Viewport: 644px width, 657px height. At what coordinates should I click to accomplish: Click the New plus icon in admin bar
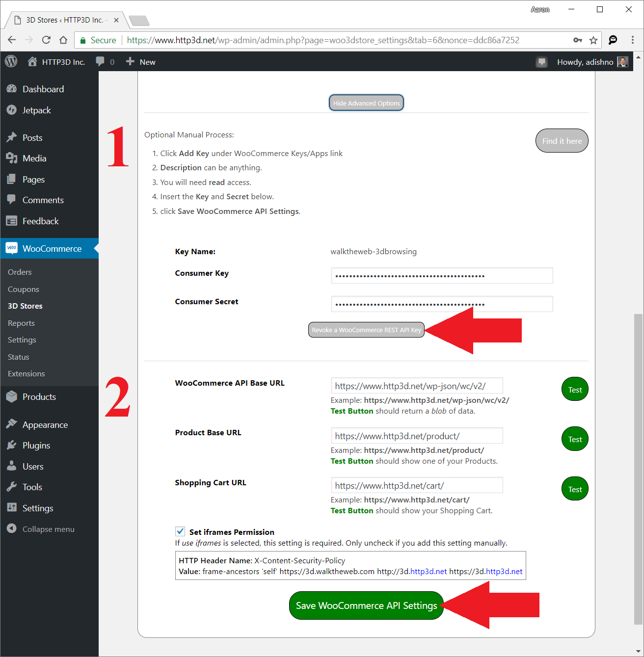[x=130, y=61]
